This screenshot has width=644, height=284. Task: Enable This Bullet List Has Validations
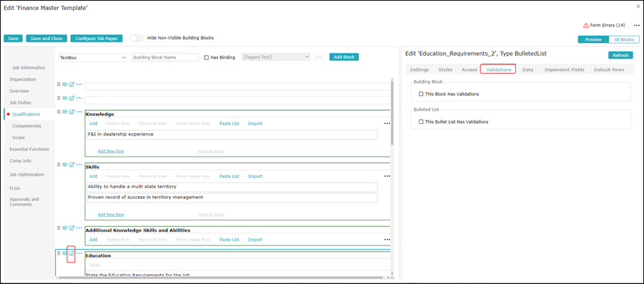420,122
